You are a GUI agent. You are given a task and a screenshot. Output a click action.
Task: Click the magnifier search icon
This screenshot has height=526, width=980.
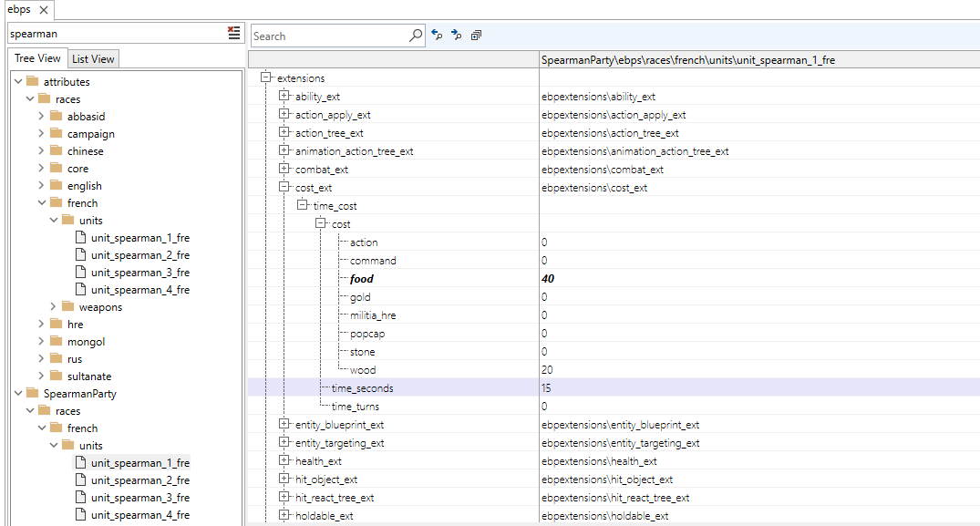[x=416, y=35]
